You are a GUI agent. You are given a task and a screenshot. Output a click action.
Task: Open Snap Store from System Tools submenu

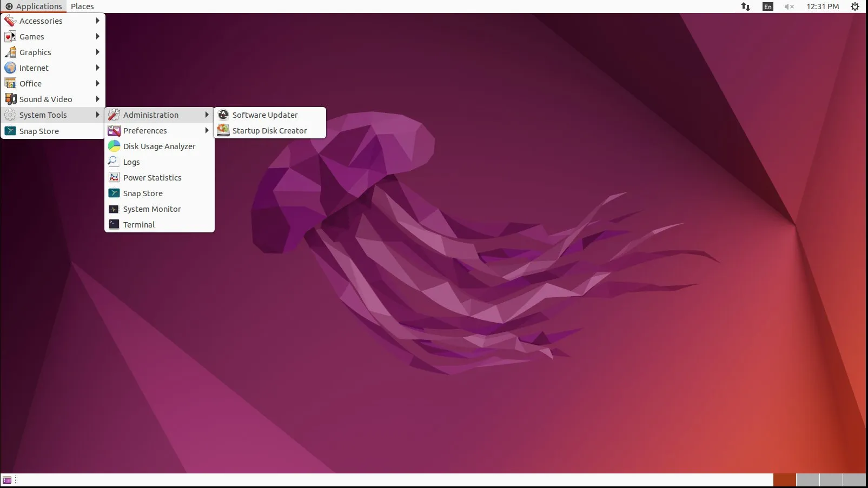143,193
